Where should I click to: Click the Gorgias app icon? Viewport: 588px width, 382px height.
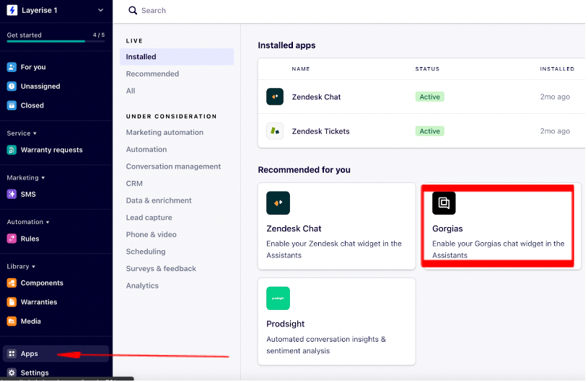point(444,203)
